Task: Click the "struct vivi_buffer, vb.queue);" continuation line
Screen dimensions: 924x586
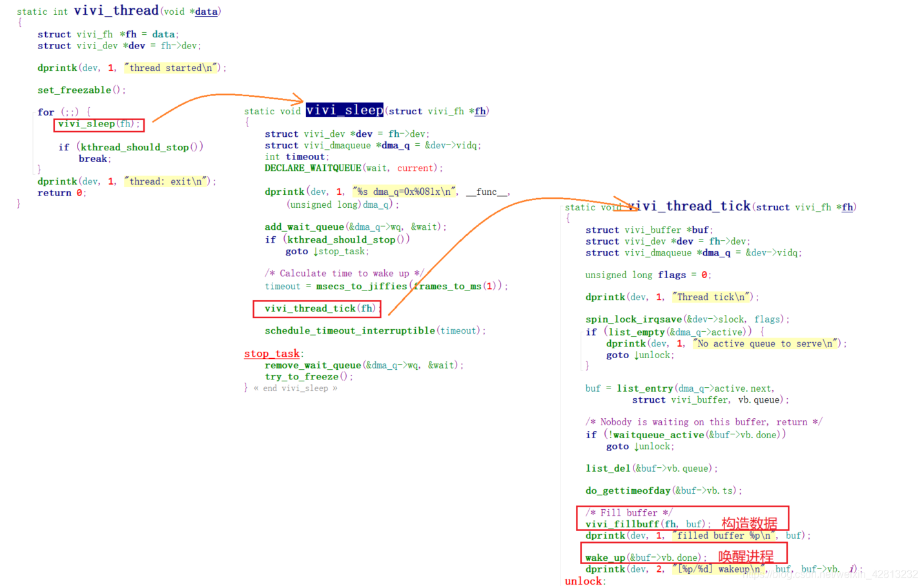Action: tap(710, 400)
